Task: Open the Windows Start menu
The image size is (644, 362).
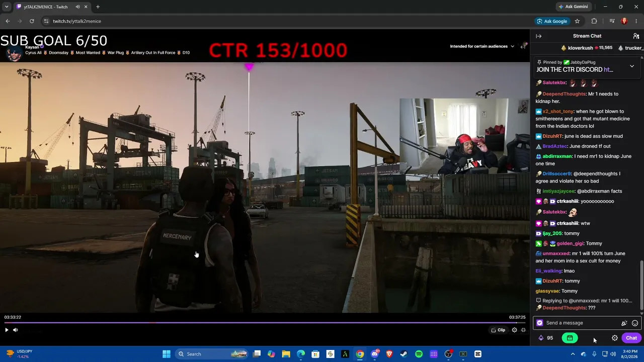Action: (166, 354)
